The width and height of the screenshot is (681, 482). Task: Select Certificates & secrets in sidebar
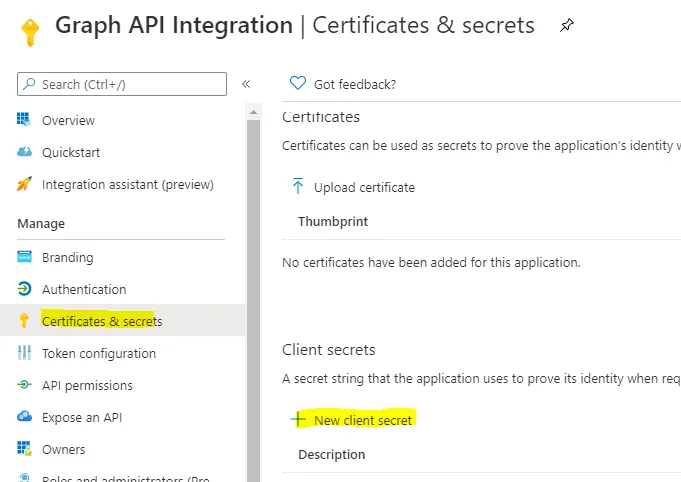tap(102, 321)
